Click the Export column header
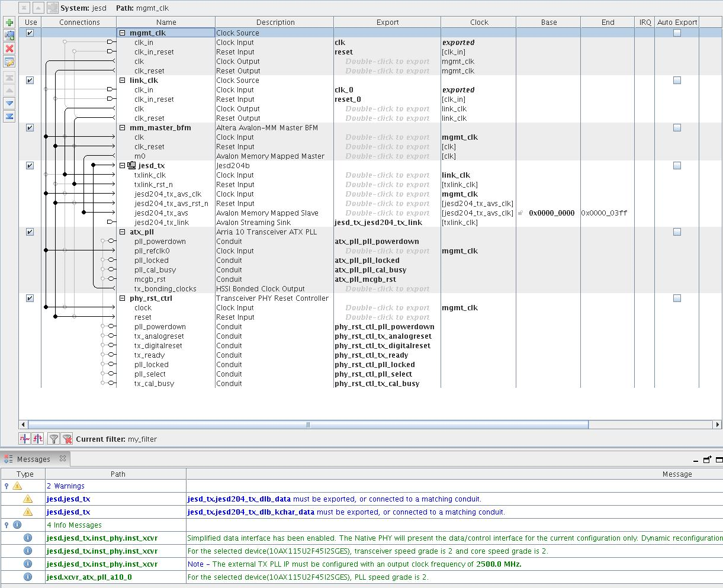Image resolution: width=723 pixels, height=588 pixels. [387, 23]
